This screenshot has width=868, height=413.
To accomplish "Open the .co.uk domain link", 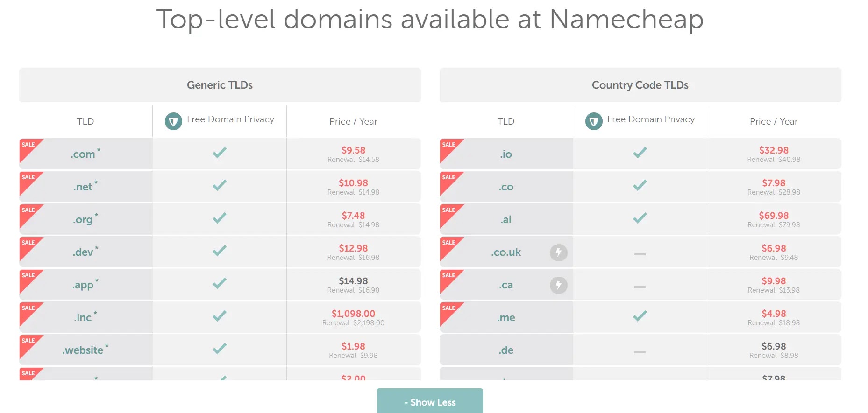I will click(506, 252).
